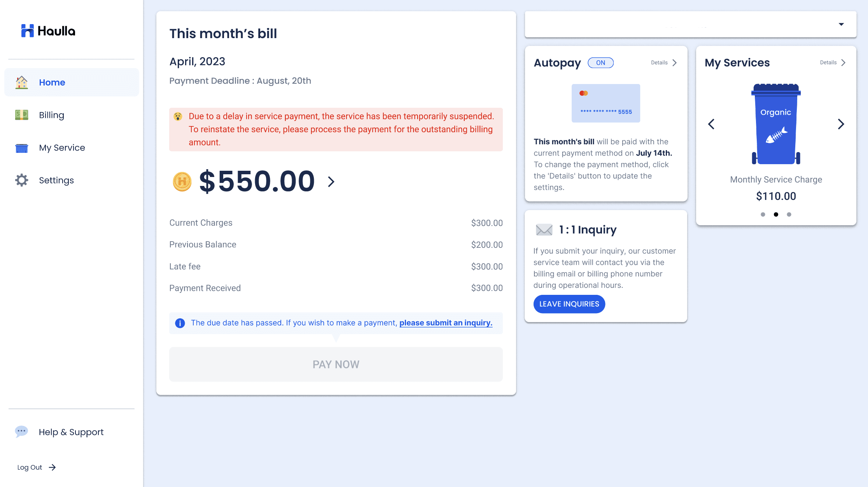Image resolution: width=868 pixels, height=487 pixels.
Task: Click the Settings gear icon
Action: point(22,180)
